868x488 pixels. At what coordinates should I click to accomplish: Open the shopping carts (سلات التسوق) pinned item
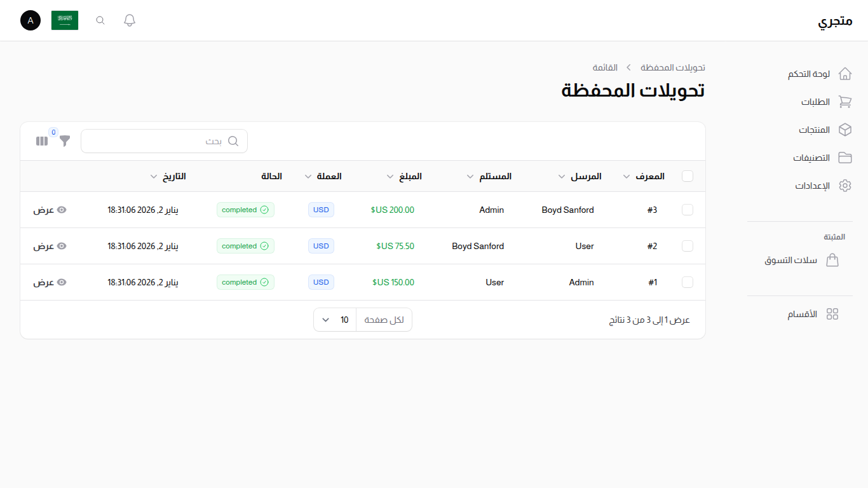[791, 260]
